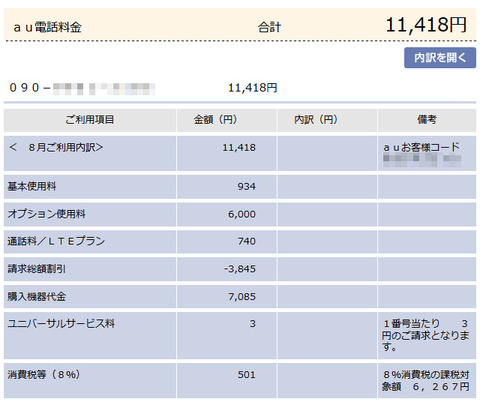The width and height of the screenshot is (480, 405).
Task: Select the 通話料/LTEプラン row
Action: coord(240,241)
